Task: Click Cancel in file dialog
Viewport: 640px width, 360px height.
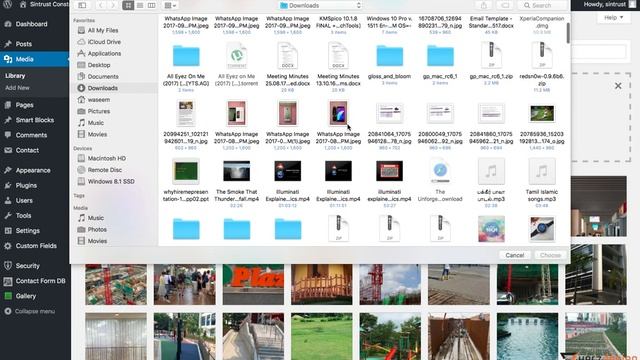Action: tap(515, 255)
